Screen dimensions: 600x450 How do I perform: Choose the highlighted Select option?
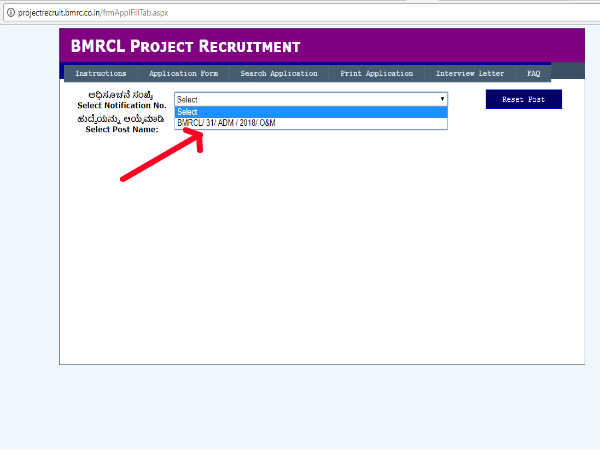point(311,112)
